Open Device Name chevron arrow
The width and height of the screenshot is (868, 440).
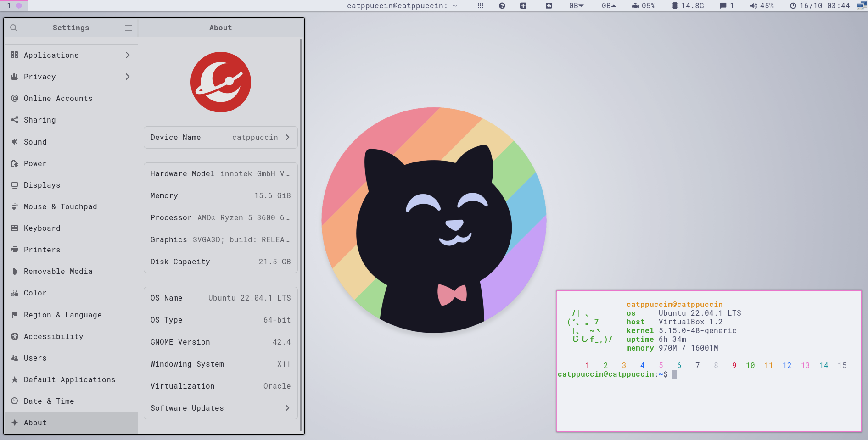click(x=287, y=137)
